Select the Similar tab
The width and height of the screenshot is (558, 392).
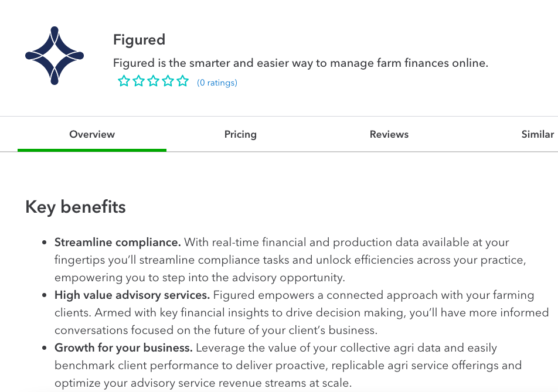coord(537,134)
